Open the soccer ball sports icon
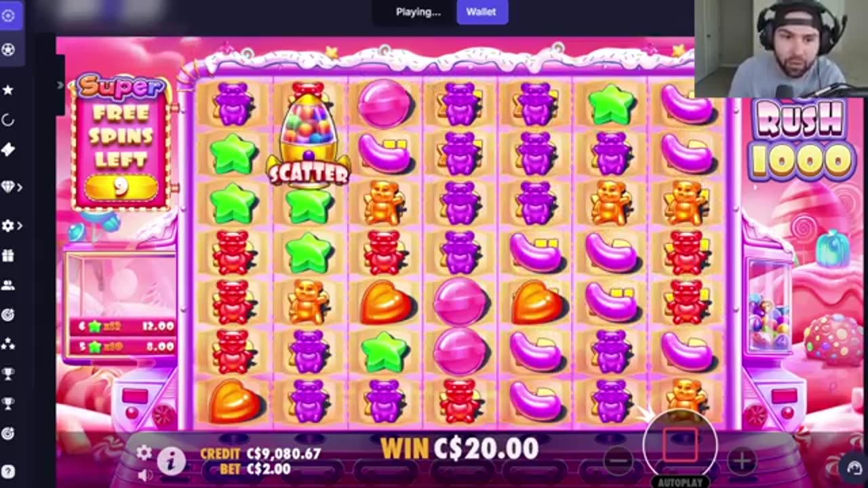This screenshot has width=868, height=488. (8, 49)
